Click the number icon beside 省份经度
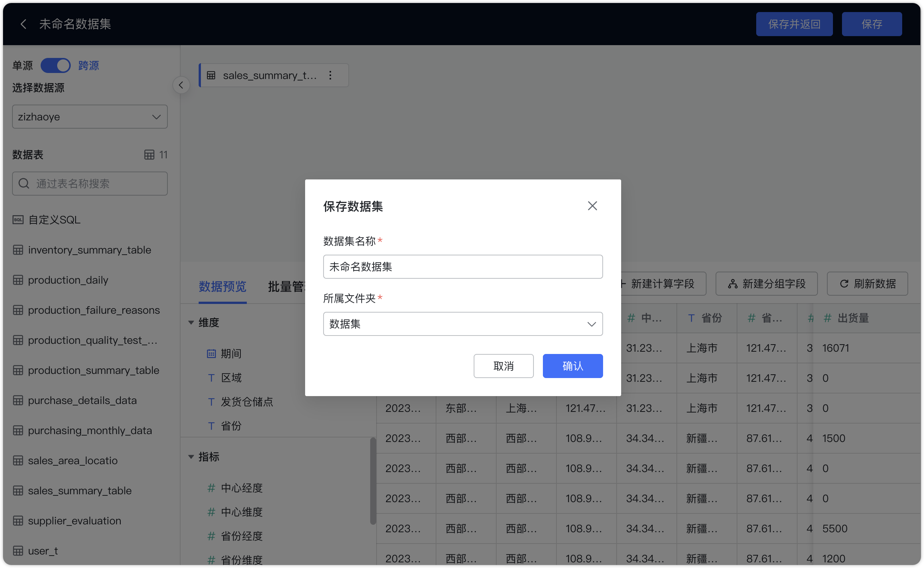The height and width of the screenshot is (568, 924). (211, 536)
